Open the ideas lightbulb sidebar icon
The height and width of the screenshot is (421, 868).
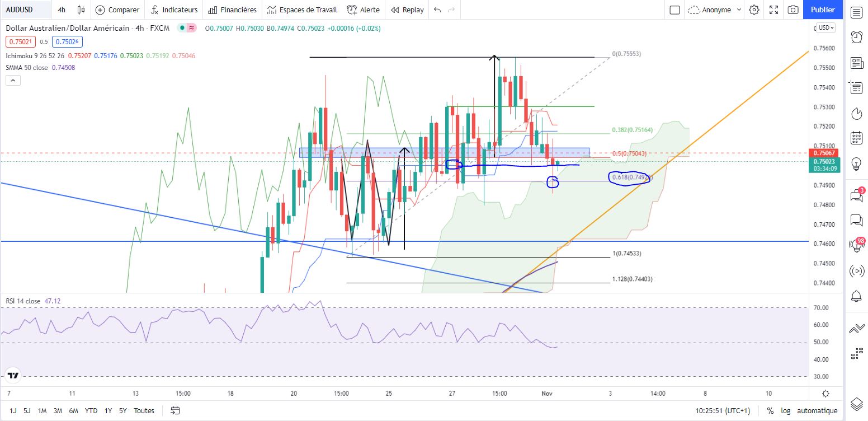pos(856,163)
